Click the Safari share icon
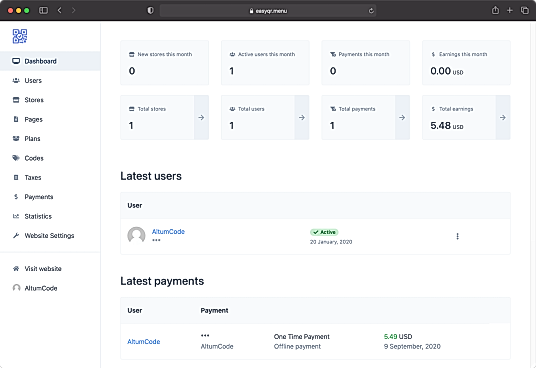Viewport: 536px width, 368px height. tap(495, 10)
